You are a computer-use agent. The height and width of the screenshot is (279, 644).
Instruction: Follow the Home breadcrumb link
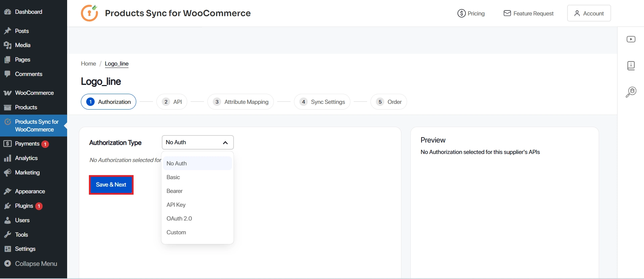[x=88, y=64]
